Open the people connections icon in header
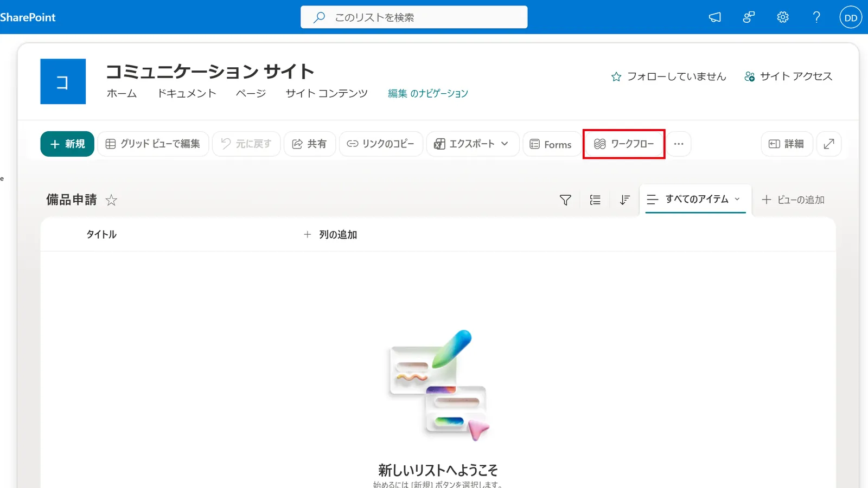The width and height of the screenshot is (868, 488). tap(749, 17)
